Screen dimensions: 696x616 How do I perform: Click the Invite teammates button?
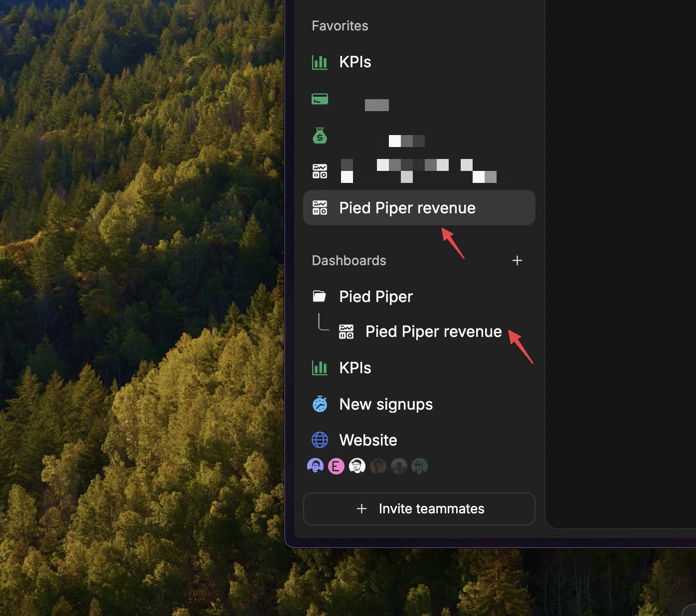coord(419,508)
